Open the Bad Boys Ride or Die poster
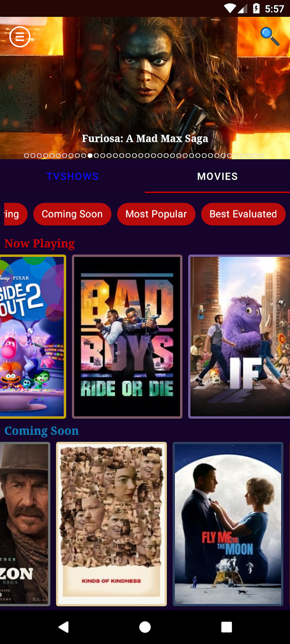 [127, 336]
